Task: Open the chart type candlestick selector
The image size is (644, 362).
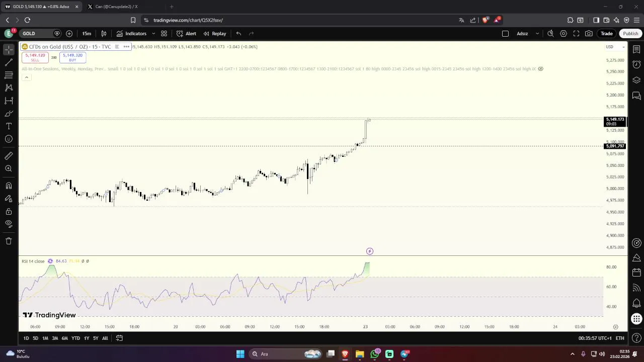Action: pos(104,34)
